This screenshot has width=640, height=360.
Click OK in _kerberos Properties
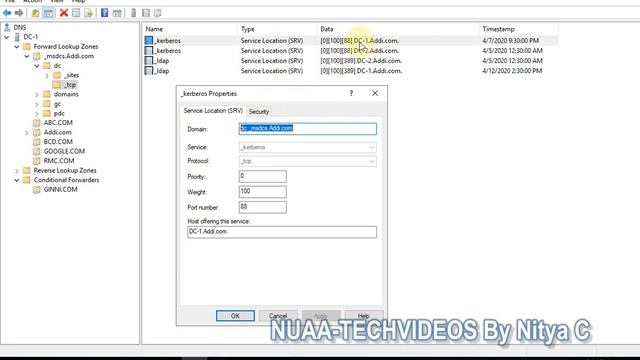pos(235,316)
